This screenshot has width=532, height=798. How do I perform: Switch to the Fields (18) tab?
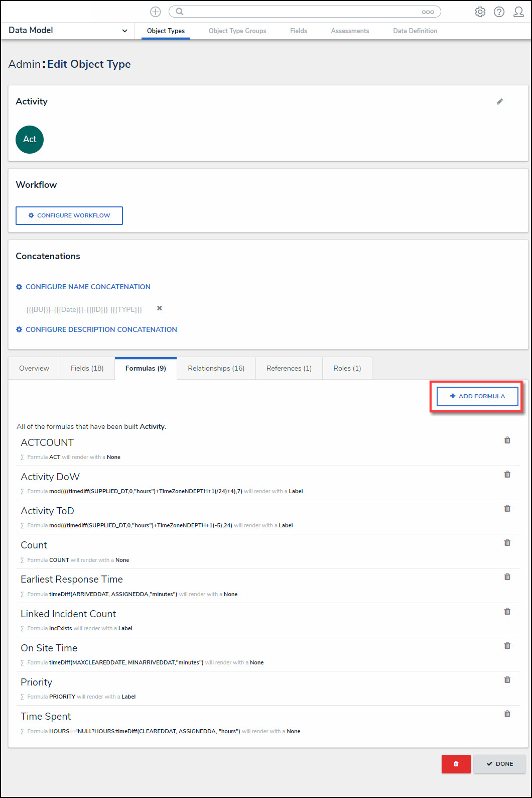point(87,368)
